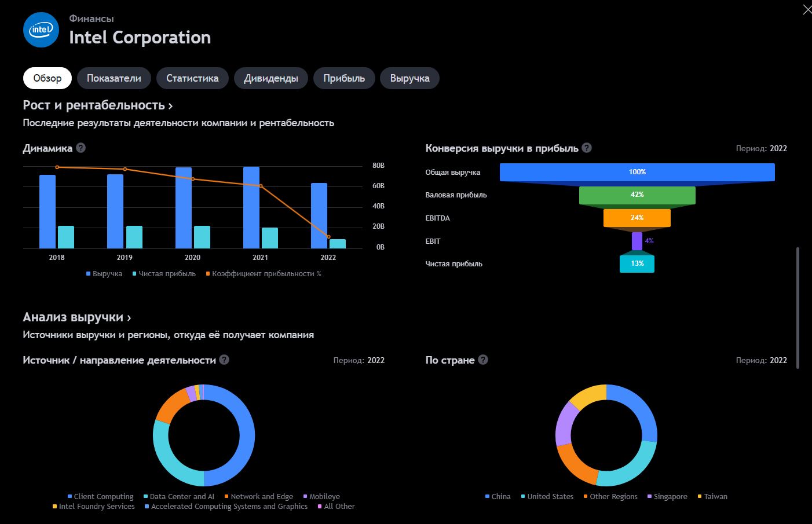Toggle Taiwan legend entry
This screenshot has height=524, width=812.
712,497
